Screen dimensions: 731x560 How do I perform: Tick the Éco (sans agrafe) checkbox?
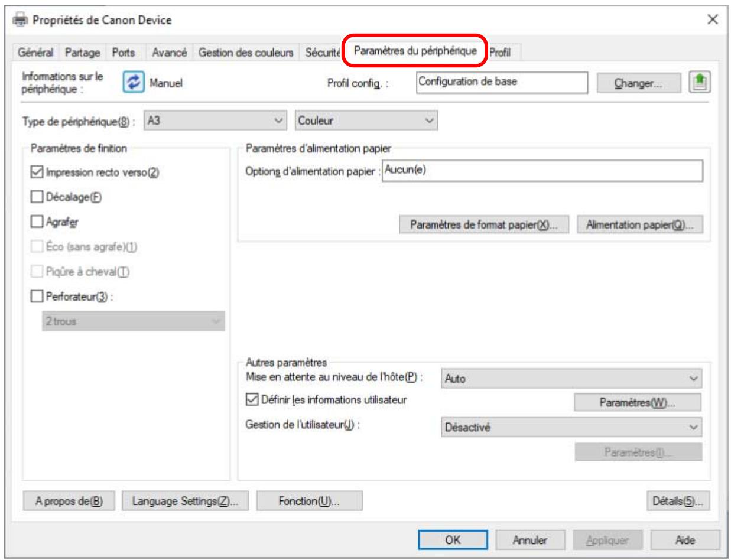pos(35,248)
